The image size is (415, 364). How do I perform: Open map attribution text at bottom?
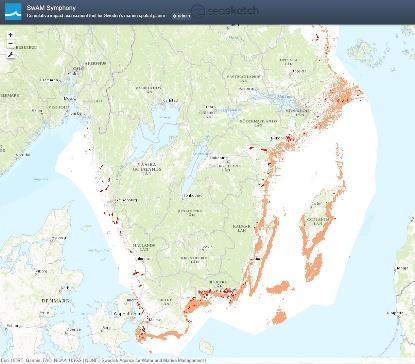tap(103, 360)
